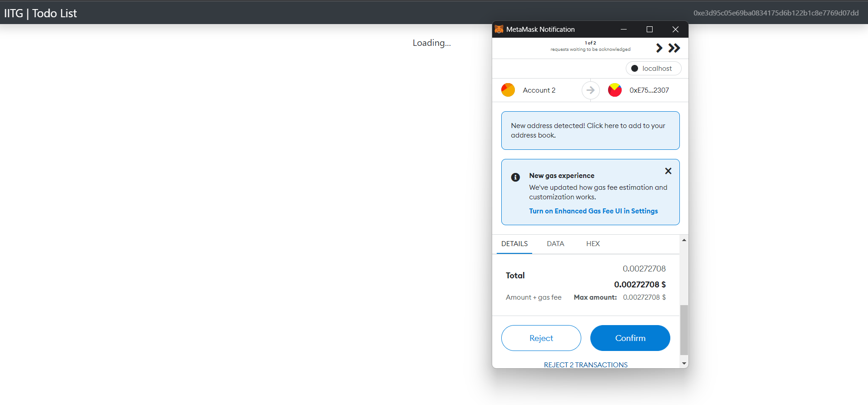Click recipient 0xE75...2307 avatar icon
This screenshot has height=405, width=868.
615,90
